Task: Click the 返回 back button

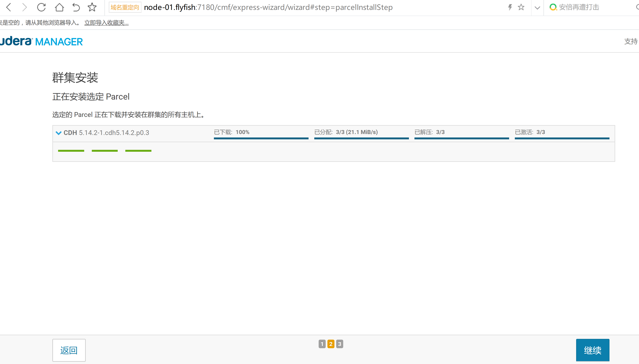Action: point(69,350)
